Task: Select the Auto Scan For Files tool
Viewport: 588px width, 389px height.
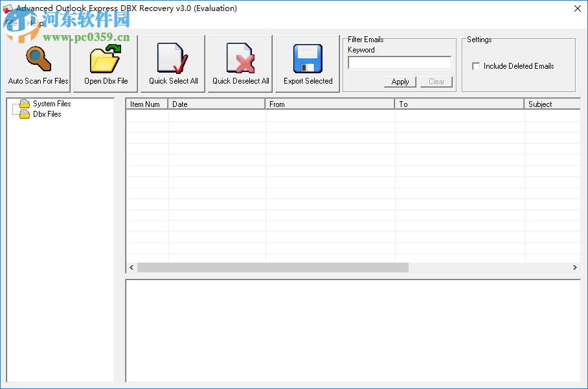Action: coord(38,58)
